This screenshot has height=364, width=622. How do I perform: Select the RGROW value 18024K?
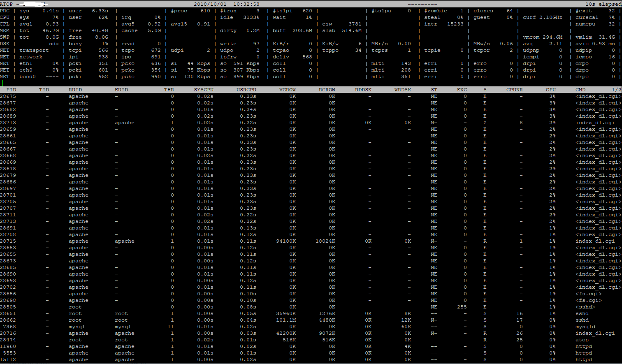pyautogui.click(x=325, y=241)
